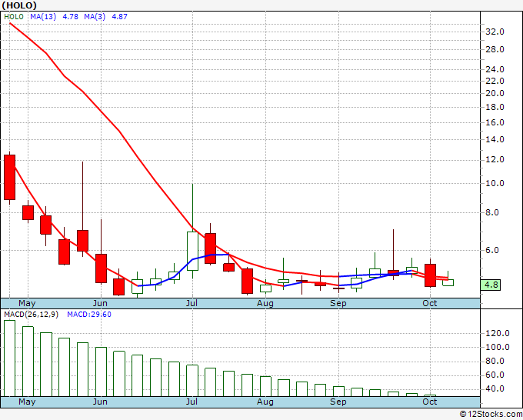Image resolution: width=523 pixels, height=420 pixels.
Task: Click May on the MACD time axis
Action: [27, 402]
